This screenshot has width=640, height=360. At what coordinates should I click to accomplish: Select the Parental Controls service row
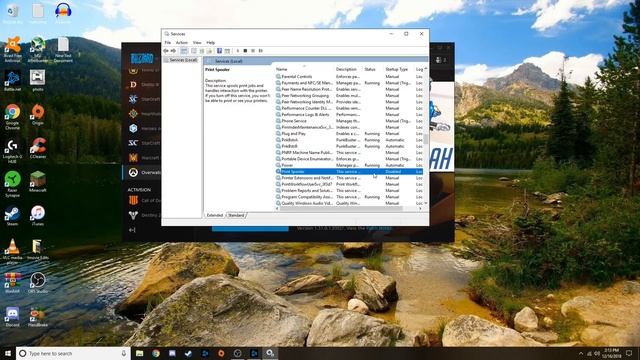[x=349, y=76]
